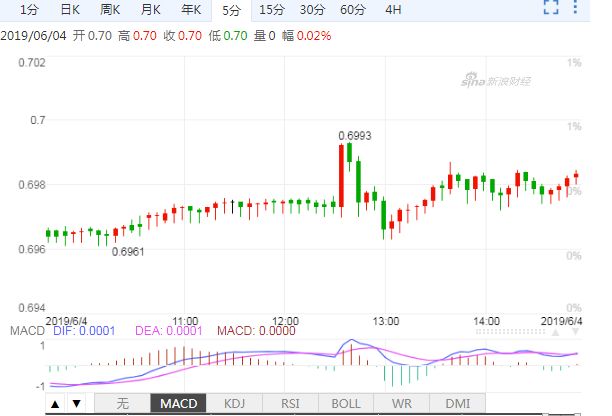Switch chart to 4H interval
The image size is (612, 416).
pyautogui.click(x=393, y=10)
